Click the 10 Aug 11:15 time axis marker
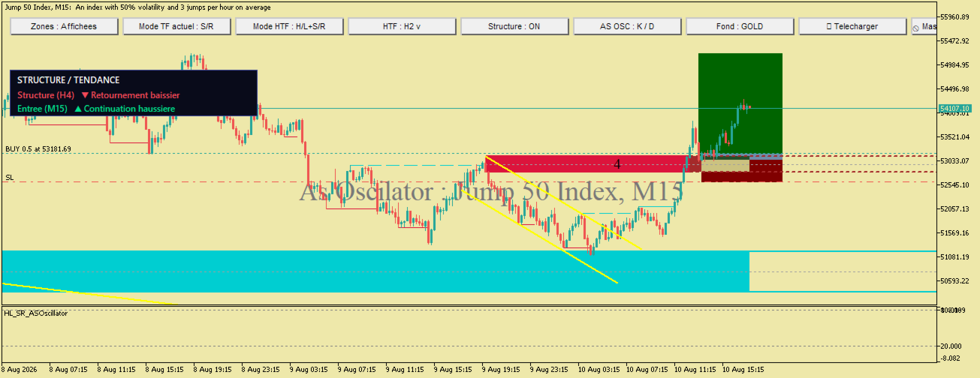This screenshot has width=980, height=378. pos(697,370)
